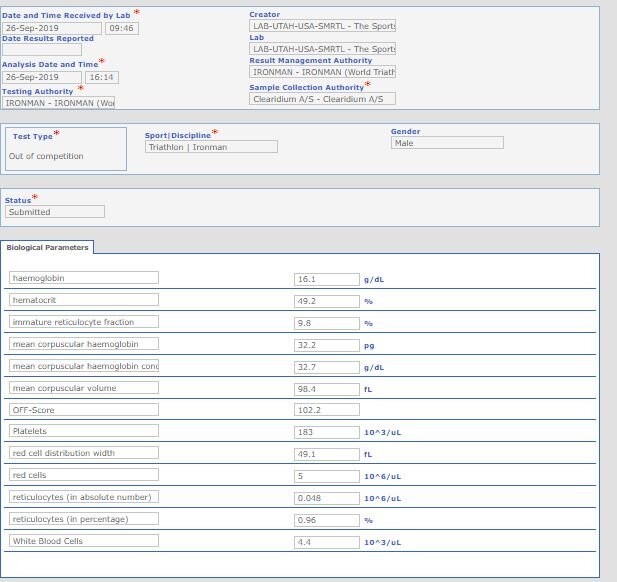Viewport: 617px width, 582px height.
Task: Click the Test Type label text
Action: [33, 137]
